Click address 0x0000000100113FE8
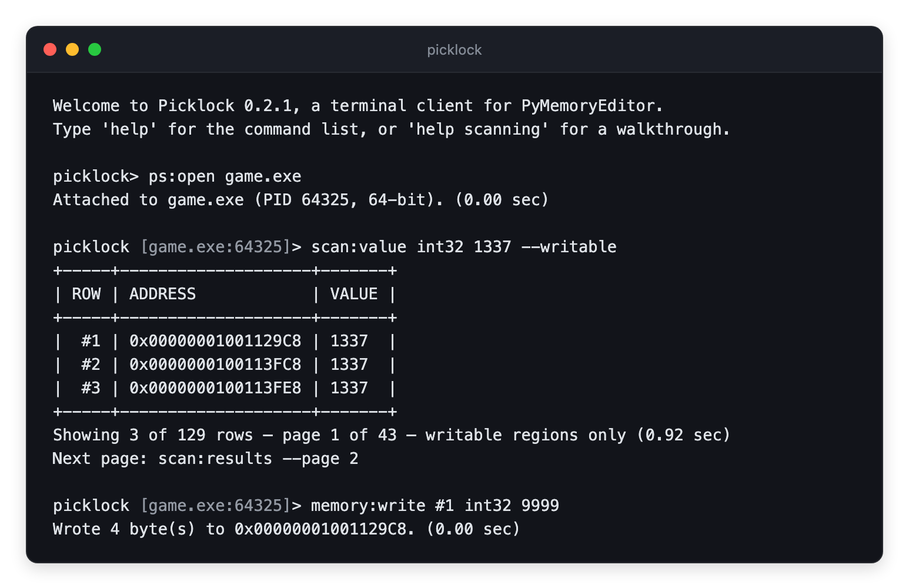The image size is (909, 588). pyautogui.click(x=215, y=388)
